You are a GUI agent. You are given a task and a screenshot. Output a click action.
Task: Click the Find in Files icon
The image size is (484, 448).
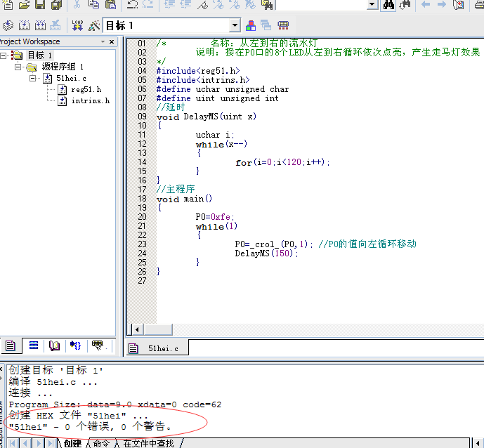[x=267, y=5]
